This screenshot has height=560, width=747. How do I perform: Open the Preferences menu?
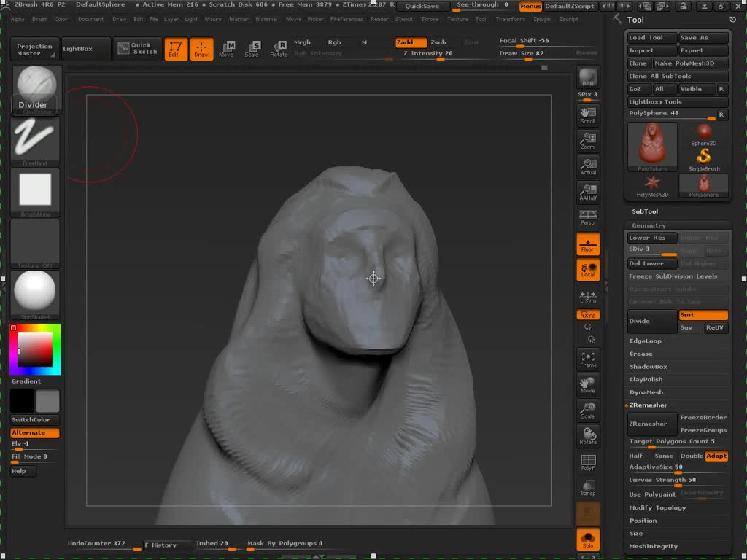coord(347,19)
